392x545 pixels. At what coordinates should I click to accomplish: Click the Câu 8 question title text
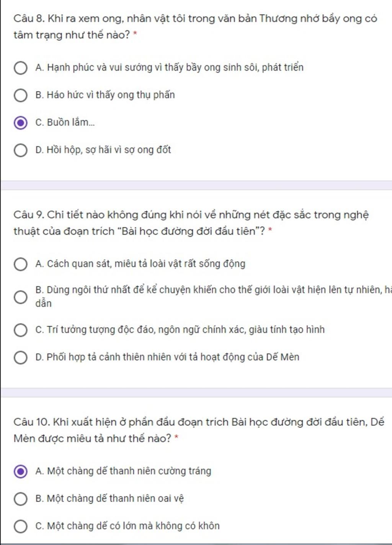coord(195,27)
